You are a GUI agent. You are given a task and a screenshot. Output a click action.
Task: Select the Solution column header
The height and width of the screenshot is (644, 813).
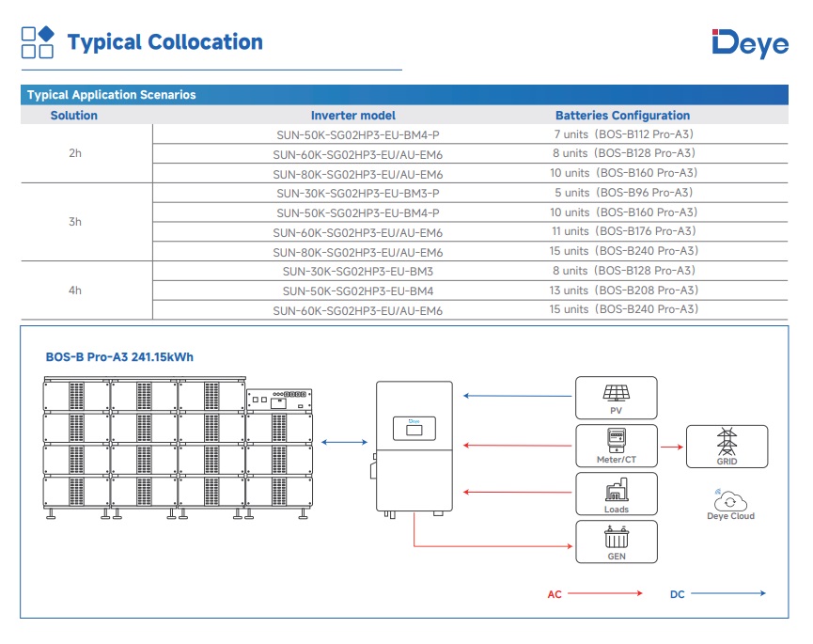point(74,116)
